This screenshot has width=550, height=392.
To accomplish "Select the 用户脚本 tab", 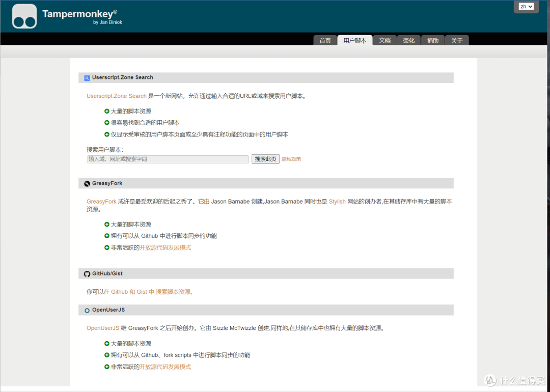I will [354, 41].
